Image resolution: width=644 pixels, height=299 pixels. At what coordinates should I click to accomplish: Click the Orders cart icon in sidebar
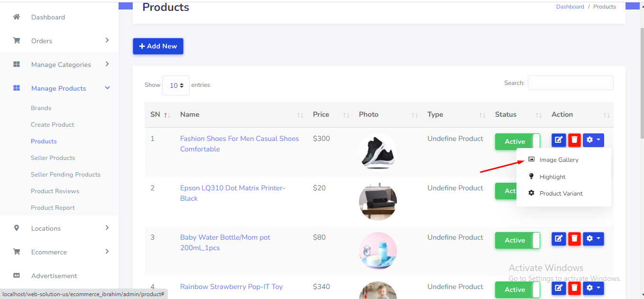click(17, 41)
